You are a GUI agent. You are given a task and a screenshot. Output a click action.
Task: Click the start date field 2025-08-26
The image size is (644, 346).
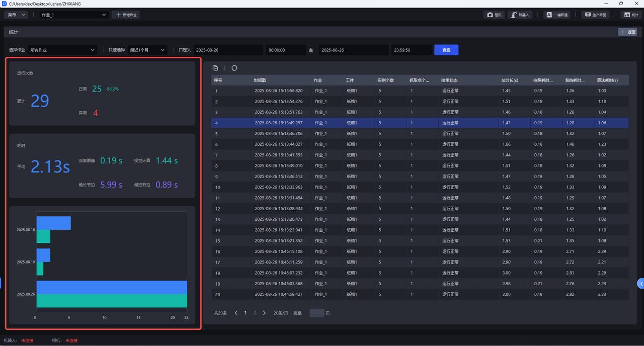tap(228, 50)
